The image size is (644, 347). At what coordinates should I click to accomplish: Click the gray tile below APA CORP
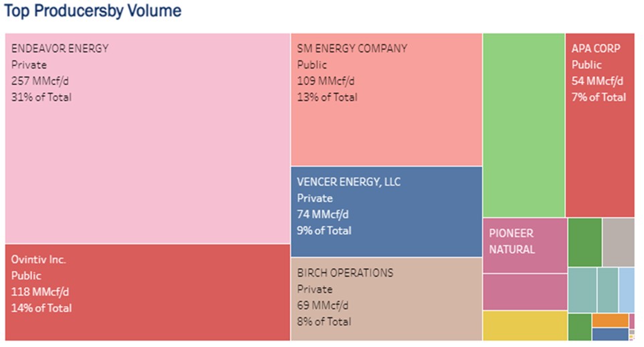[x=618, y=242]
